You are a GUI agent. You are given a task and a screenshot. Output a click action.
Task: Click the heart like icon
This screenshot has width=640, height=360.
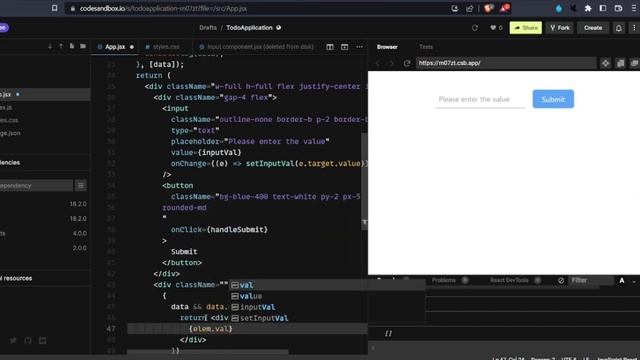(x=493, y=28)
